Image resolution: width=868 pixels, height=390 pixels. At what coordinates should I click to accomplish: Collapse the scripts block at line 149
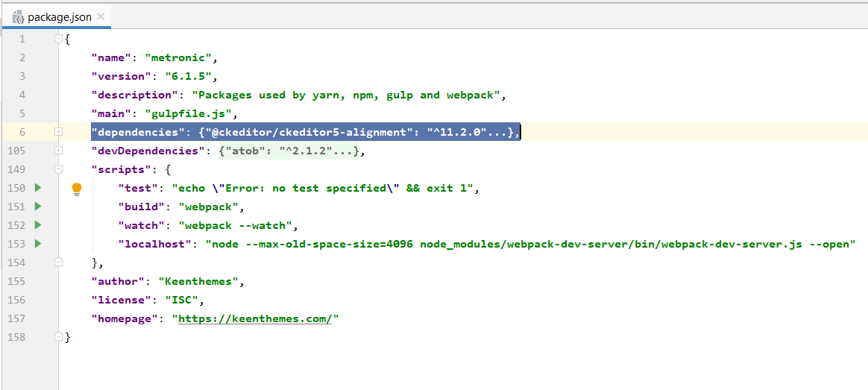click(59, 169)
